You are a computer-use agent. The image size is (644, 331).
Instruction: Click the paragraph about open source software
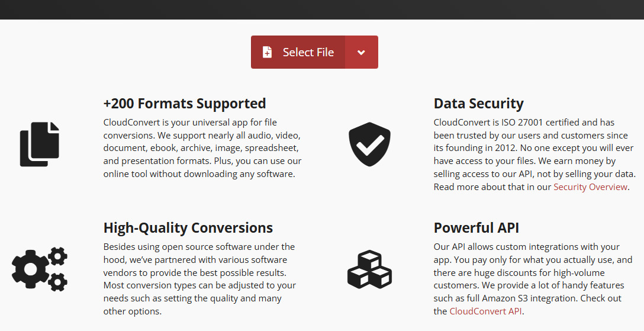(198, 279)
